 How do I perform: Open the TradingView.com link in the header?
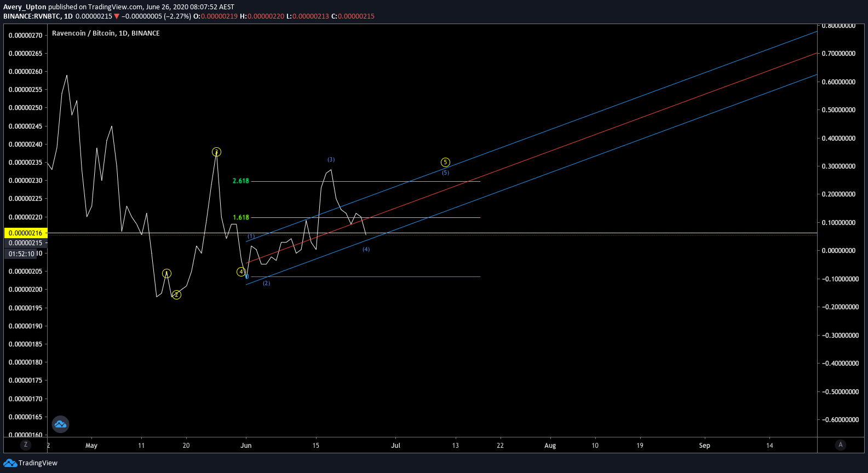coord(116,7)
